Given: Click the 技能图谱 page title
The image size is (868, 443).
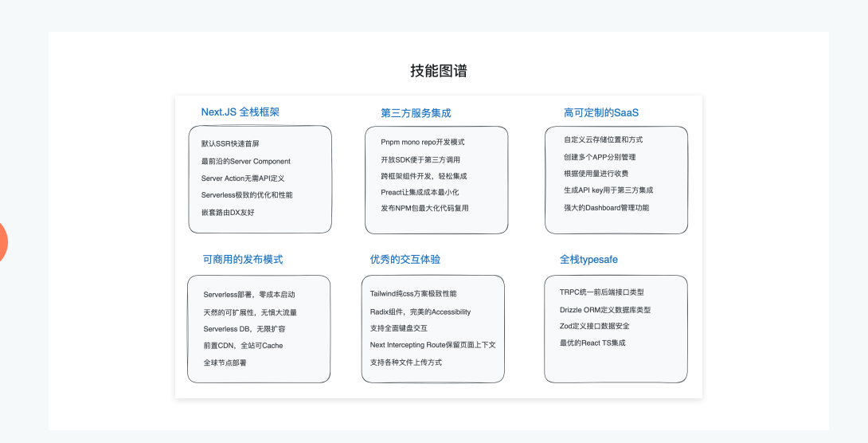Looking at the screenshot, I should click(439, 71).
